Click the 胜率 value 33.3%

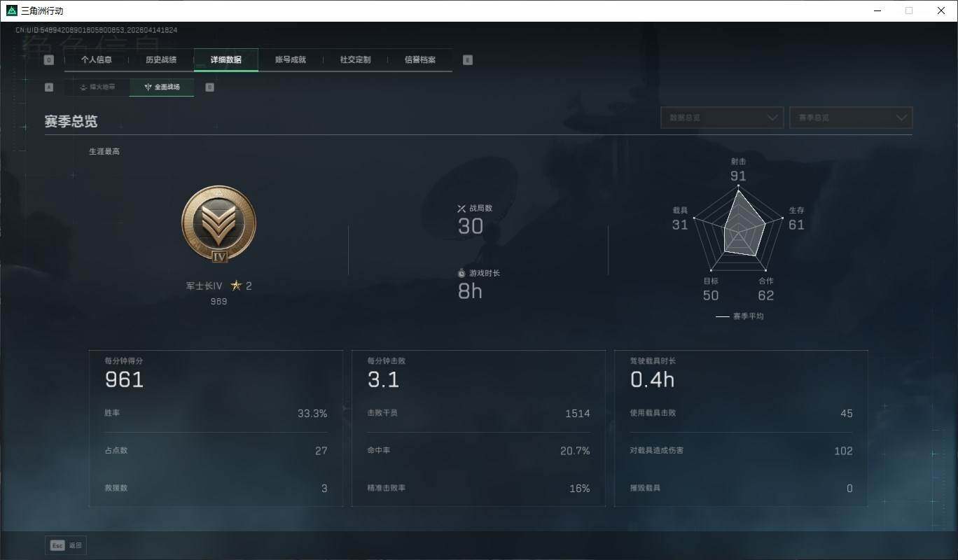(x=312, y=414)
